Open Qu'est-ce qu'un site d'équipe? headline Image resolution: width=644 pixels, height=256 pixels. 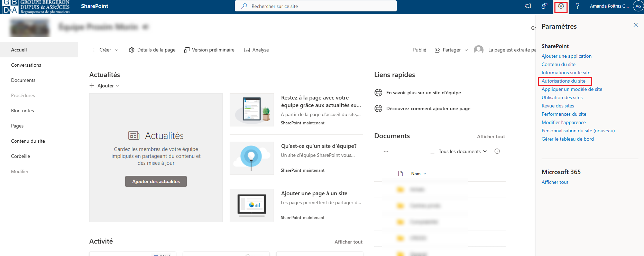319,146
